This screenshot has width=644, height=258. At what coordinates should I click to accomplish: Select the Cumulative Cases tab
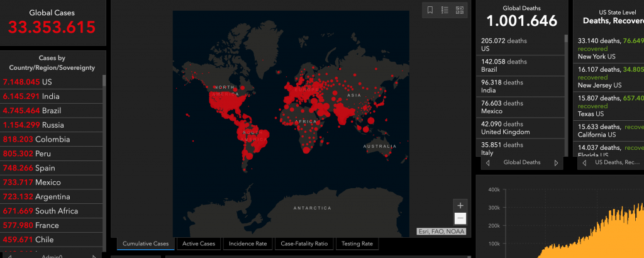145,244
